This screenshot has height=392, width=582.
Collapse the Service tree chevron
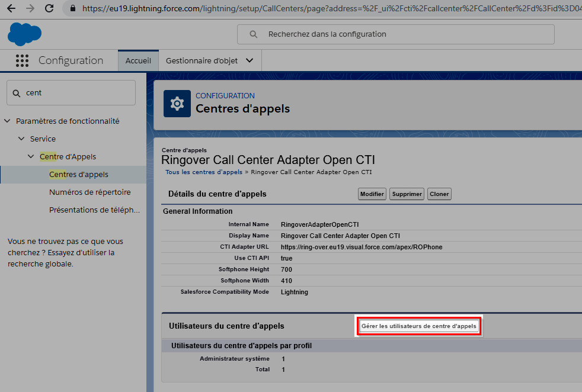[21, 139]
